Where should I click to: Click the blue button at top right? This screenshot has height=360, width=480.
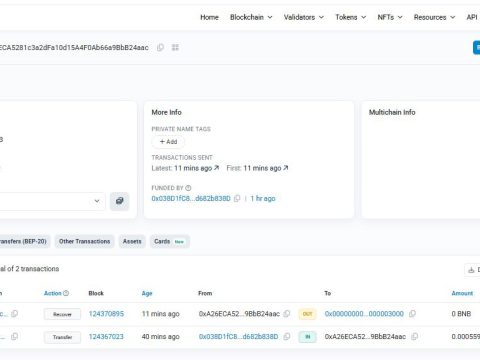pyautogui.click(x=477, y=48)
